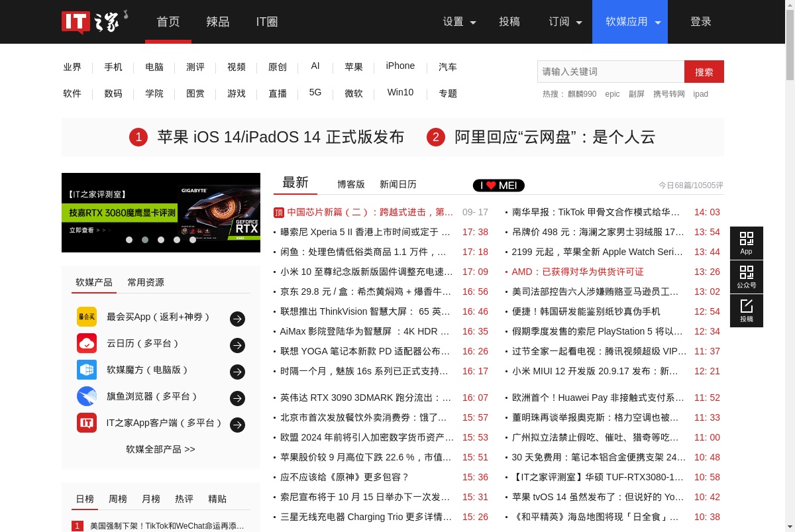The width and height of the screenshot is (795, 532).
Task: Expand the 软媒应用 dropdown menu
Action: point(630,22)
